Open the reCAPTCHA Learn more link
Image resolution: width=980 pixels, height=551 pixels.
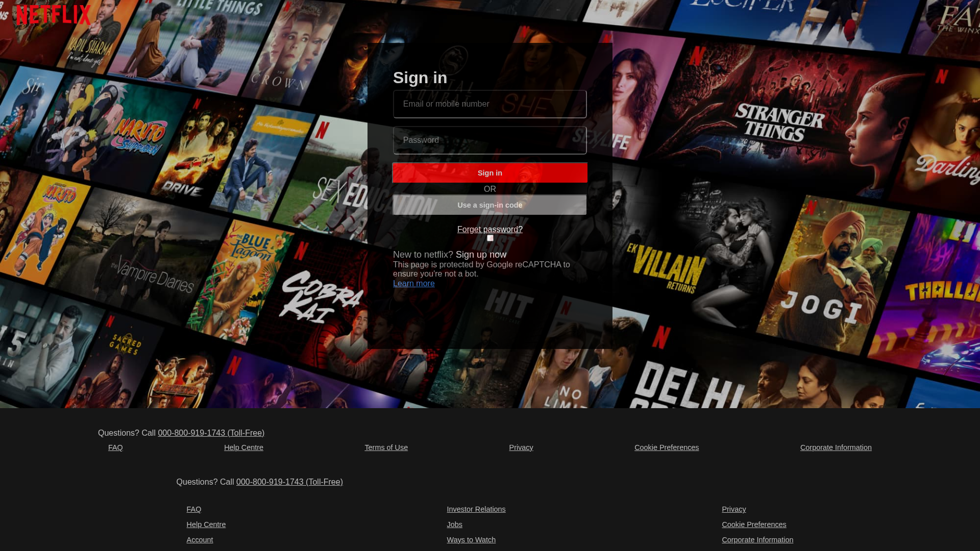point(414,284)
